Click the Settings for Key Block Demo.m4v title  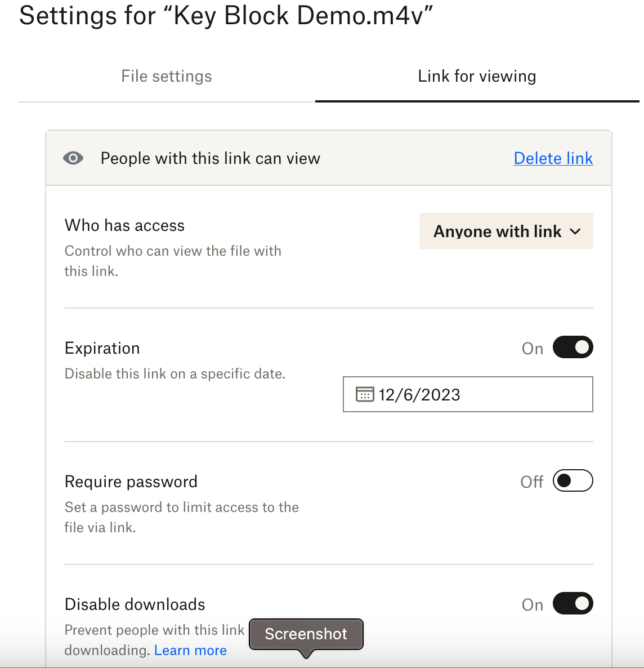[226, 16]
